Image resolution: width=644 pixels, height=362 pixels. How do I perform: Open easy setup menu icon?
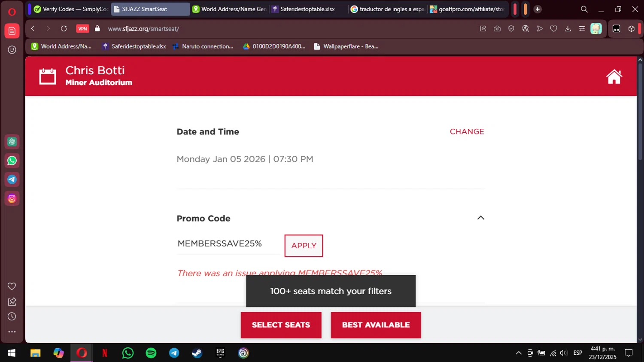pyautogui.click(x=582, y=29)
